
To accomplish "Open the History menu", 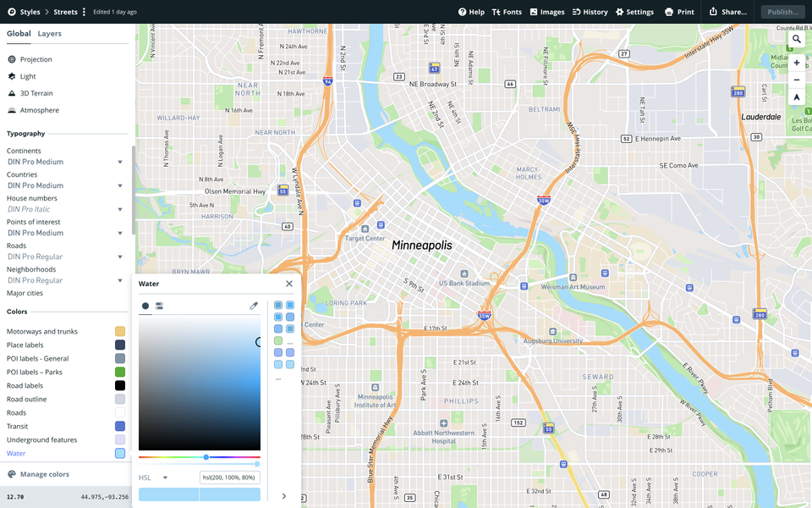I will [590, 12].
